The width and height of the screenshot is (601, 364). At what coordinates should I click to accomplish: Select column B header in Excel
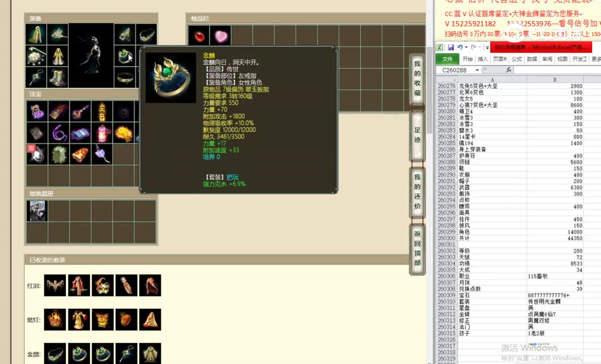[555, 80]
